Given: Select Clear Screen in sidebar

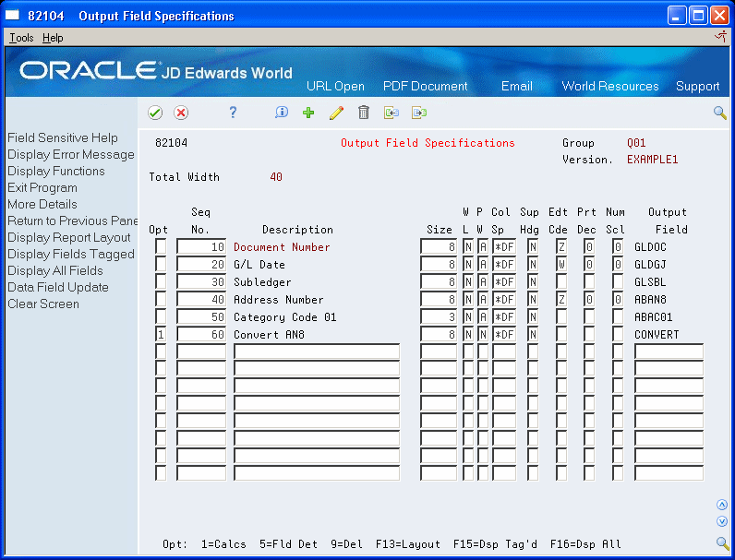Looking at the screenshot, I should coord(43,304).
